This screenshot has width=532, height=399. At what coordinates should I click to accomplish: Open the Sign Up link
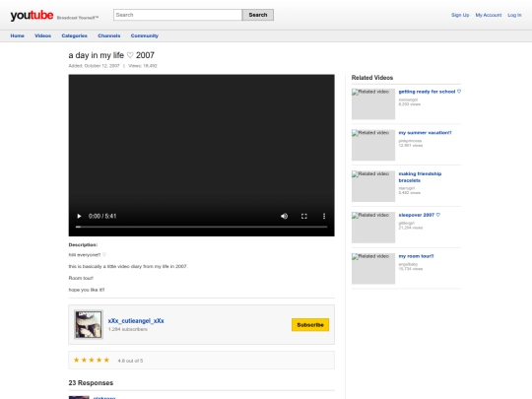click(x=460, y=15)
